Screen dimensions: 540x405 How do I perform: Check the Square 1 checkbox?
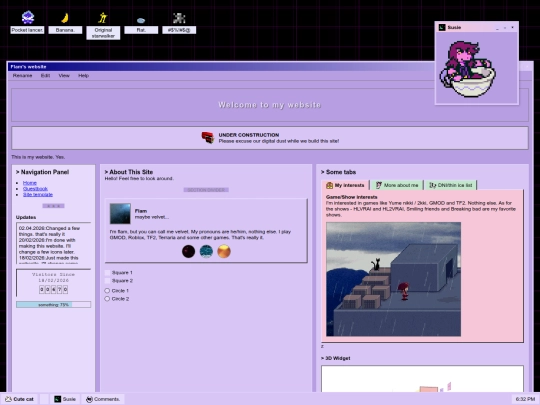(107, 272)
